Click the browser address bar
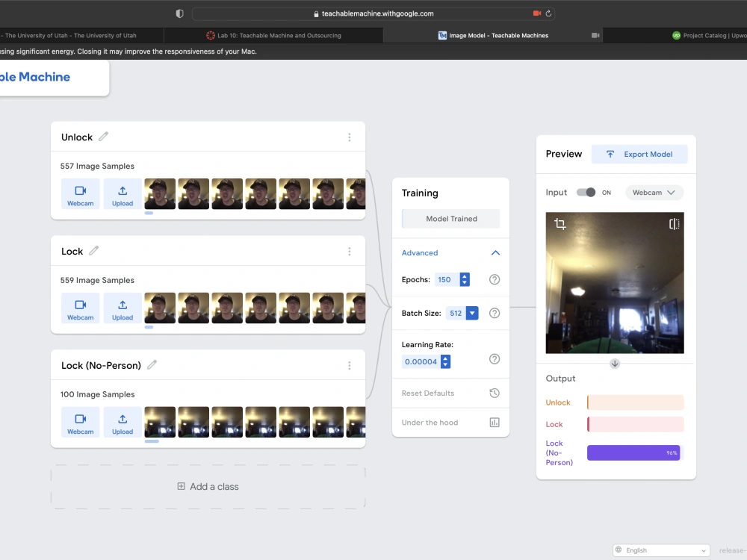This screenshot has height=560, width=747. pyautogui.click(x=373, y=13)
